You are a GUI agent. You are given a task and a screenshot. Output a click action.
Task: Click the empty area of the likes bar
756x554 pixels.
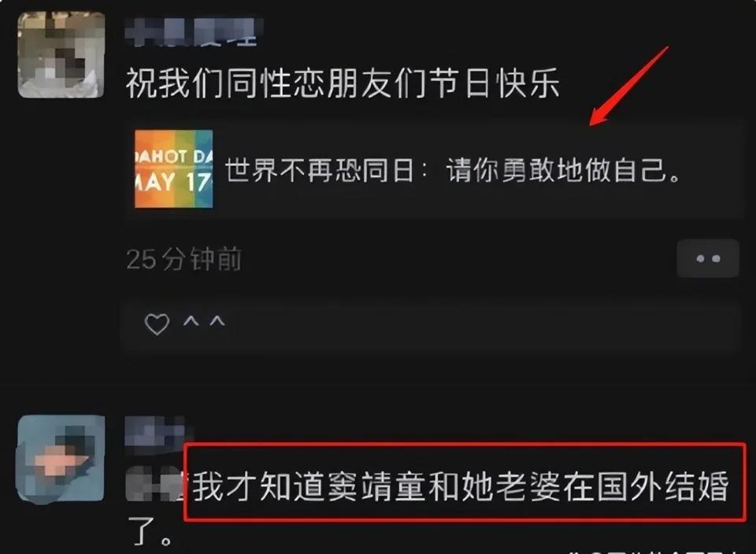point(482,323)
